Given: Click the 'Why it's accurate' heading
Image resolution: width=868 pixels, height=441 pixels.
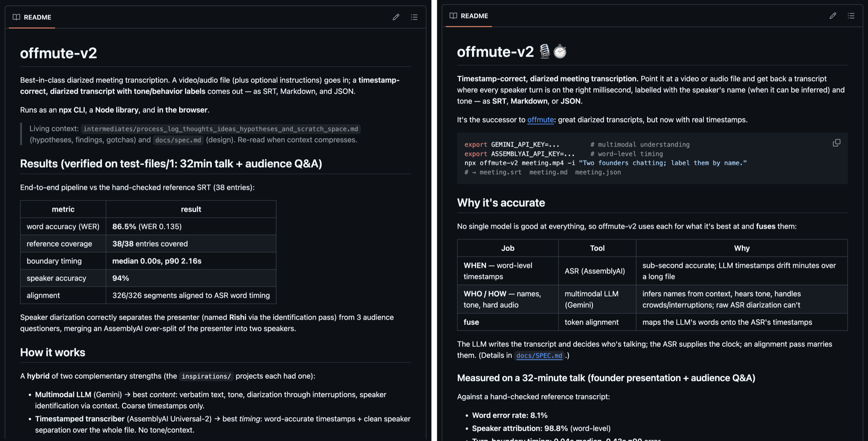Looking at the screenshot, I should pos(501,203).
